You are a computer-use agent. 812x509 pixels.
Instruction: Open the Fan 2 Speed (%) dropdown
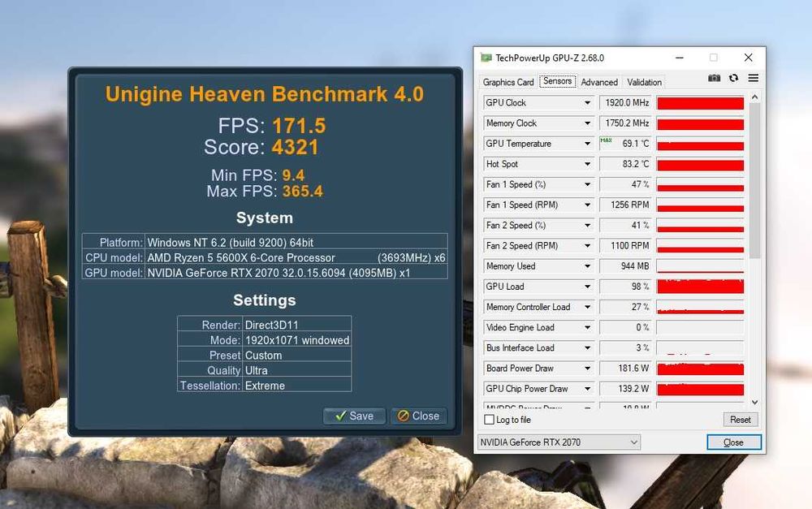tap(587, 225)
